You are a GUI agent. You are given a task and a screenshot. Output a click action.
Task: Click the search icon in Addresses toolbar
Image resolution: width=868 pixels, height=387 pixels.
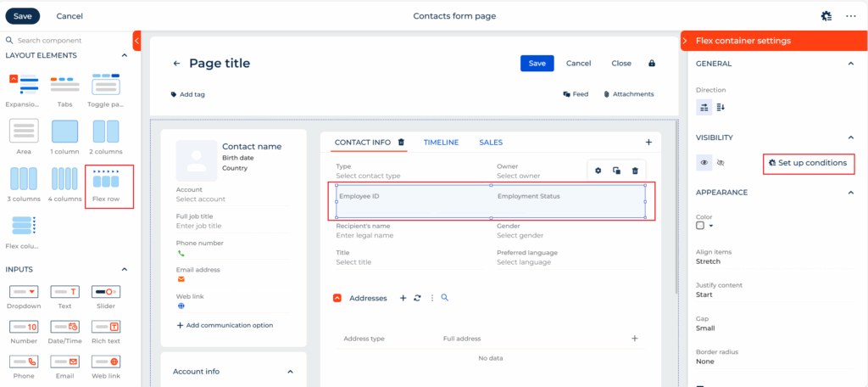[x=444, y=298]
